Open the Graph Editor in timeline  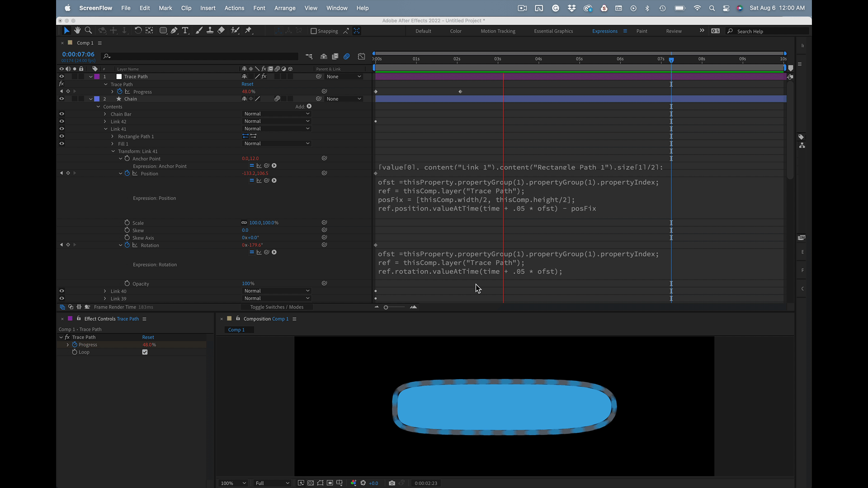point(362,56)
